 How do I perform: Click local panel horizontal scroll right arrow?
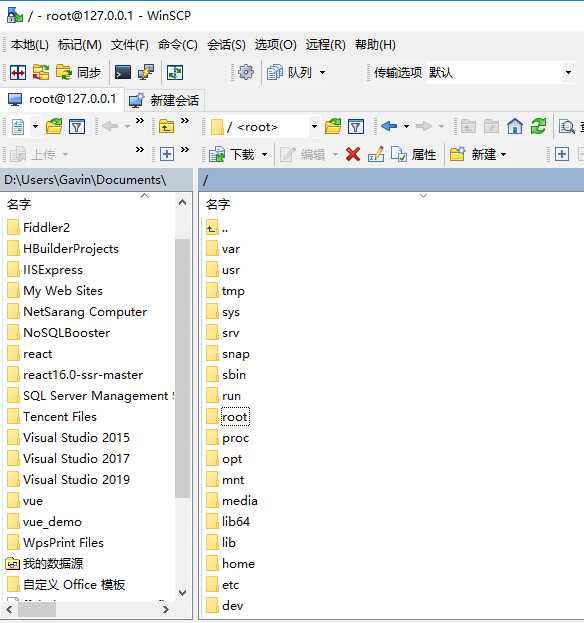pyautogui.click(x=165, y=609)
